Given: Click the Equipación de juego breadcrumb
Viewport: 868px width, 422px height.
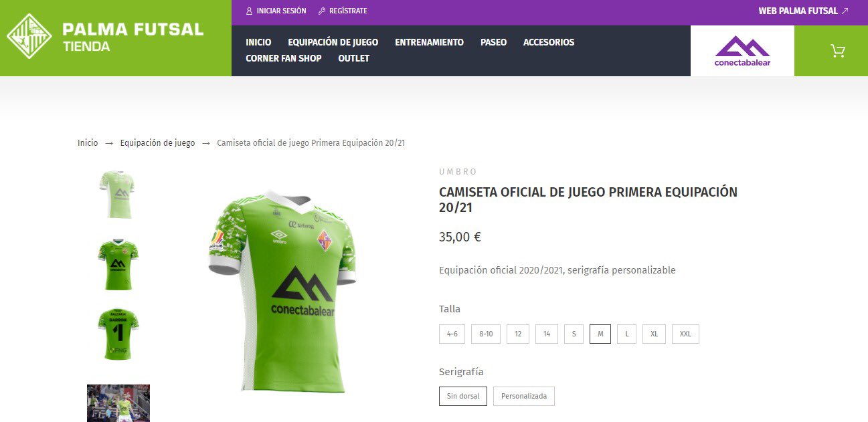Looking at the screenshot, I should coord(158,143).
